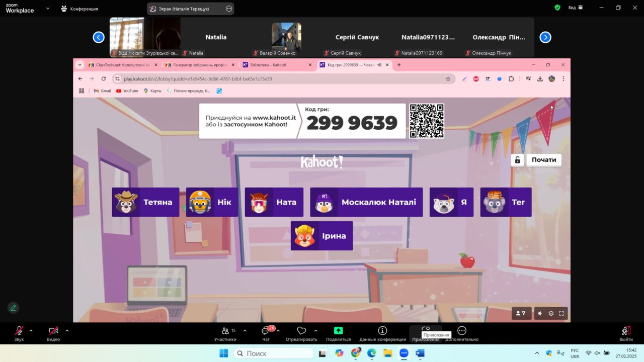Open Kahoot lobby settings gear
The height and width of the screenshot is (362, 644).
click(x=551, y=313)
